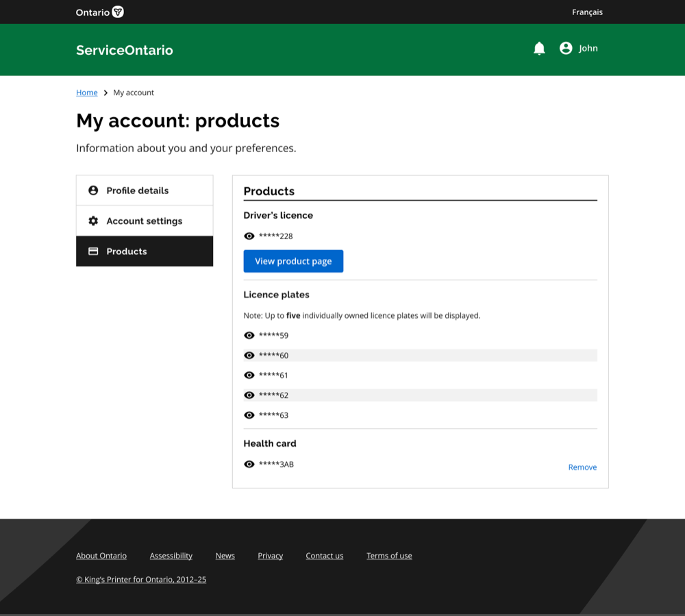Viewport: 685px width, 616px height.
Task: Show the licence plate ending in 59
Action: [249, 336]
